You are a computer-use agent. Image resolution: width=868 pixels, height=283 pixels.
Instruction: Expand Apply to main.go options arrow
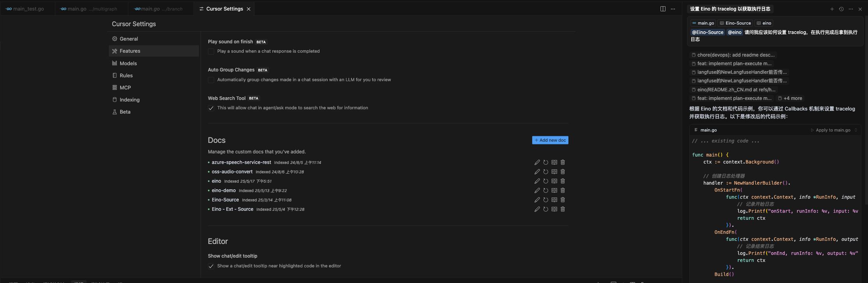(x=856, y=130)
